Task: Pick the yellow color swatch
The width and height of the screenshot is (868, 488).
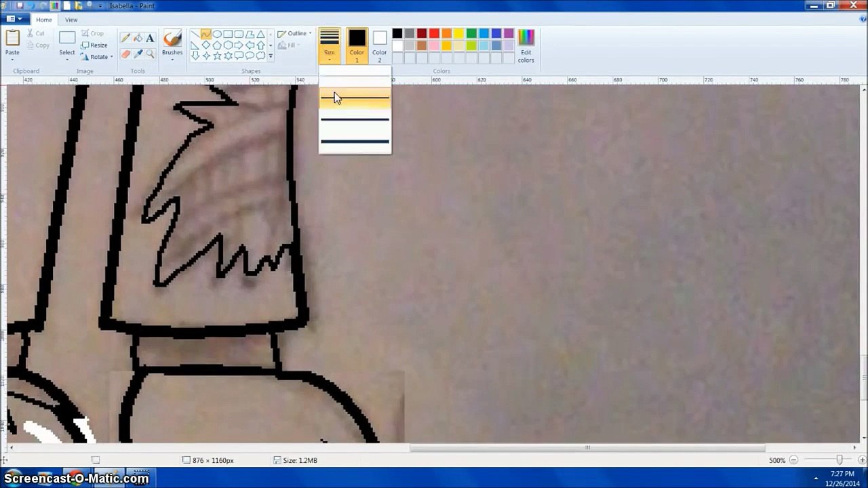Action: [x=458, y=34]
